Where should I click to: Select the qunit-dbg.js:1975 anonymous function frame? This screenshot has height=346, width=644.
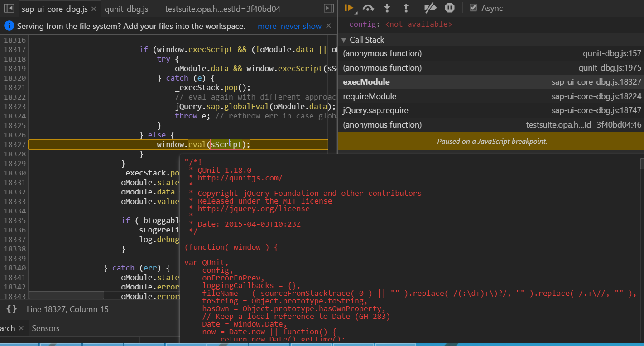tap(492, 68)
